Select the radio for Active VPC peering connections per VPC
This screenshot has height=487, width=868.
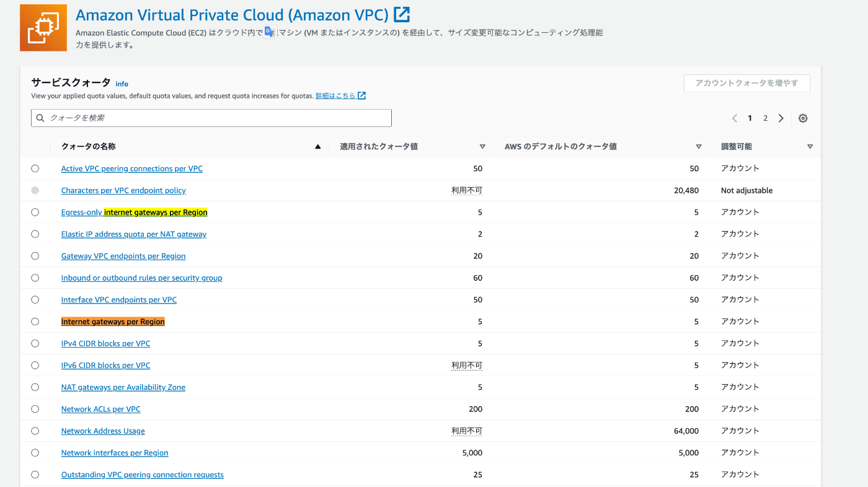tap(35, 169)
